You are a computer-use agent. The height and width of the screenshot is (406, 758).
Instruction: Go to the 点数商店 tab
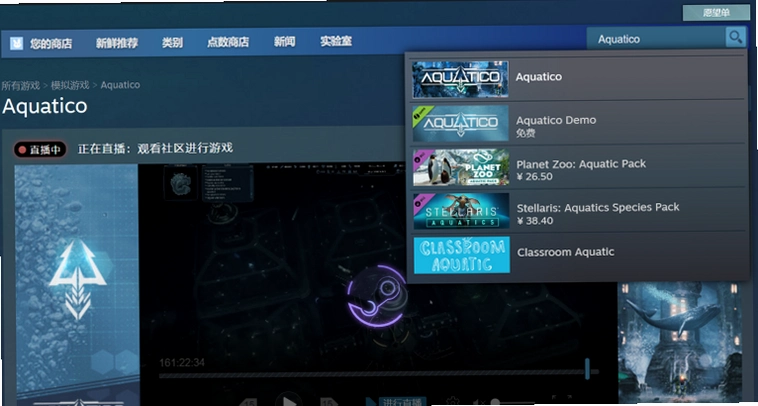pos(228,42)
